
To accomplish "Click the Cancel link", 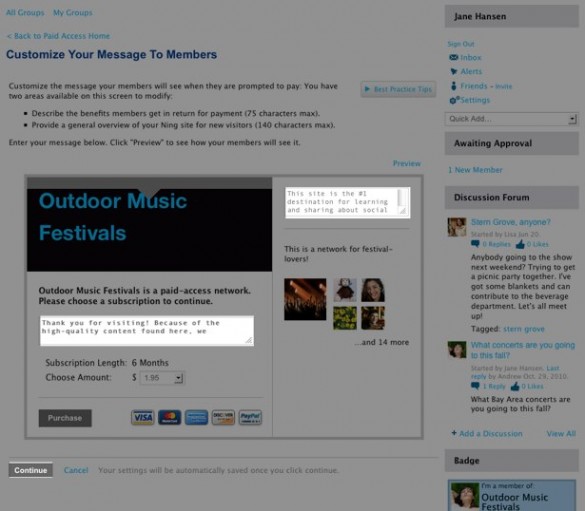I will (76, 470).
